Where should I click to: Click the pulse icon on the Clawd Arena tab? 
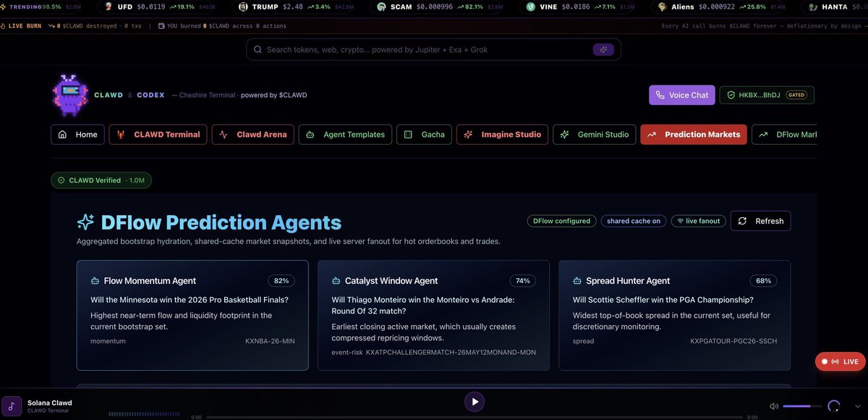224,135
